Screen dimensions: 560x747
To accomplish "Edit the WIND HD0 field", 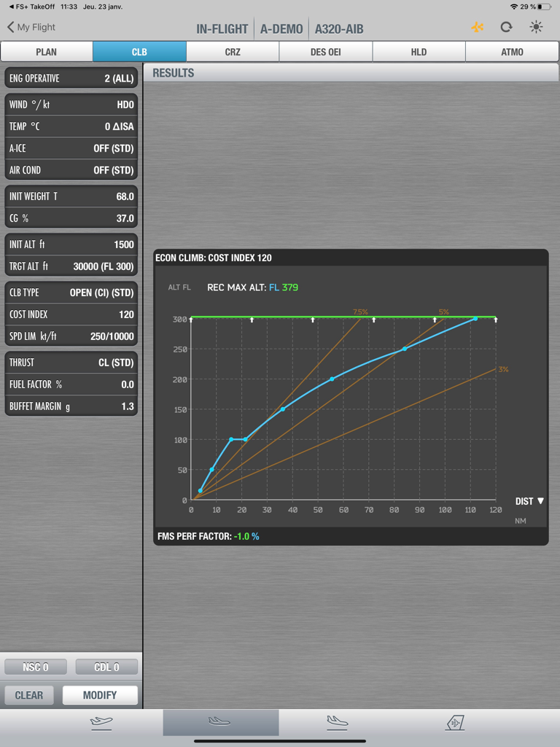I will [71, 104].
